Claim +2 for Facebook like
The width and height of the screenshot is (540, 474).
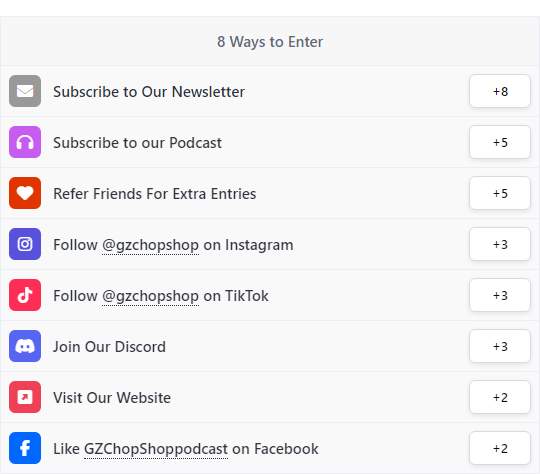pyautogui.click(x=500, y=448)
